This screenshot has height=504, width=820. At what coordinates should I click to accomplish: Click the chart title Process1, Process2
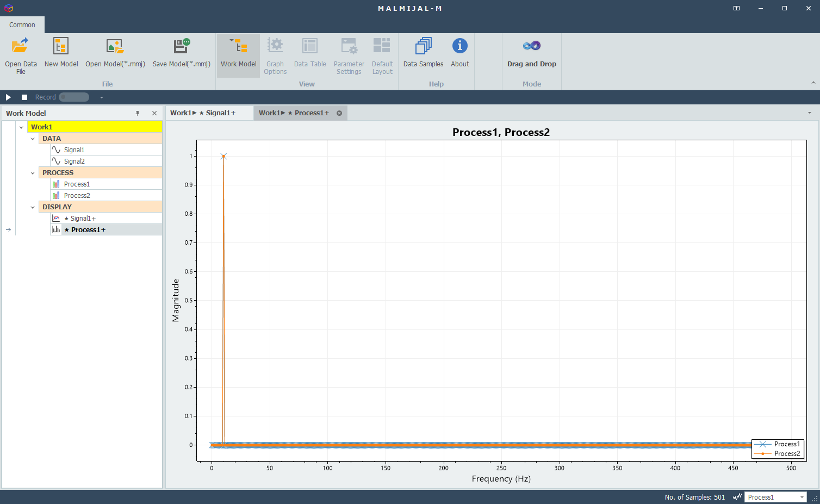click(x=501, y=133)
